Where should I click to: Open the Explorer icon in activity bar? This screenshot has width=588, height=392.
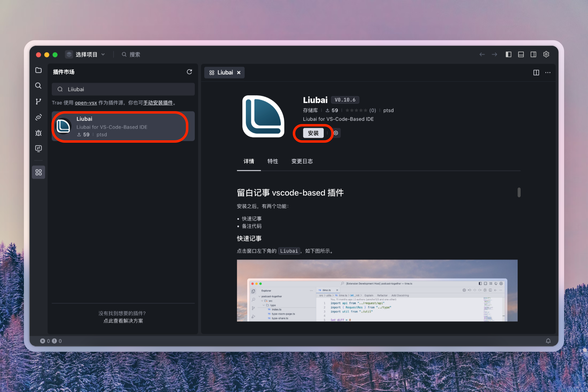[39, 70]
